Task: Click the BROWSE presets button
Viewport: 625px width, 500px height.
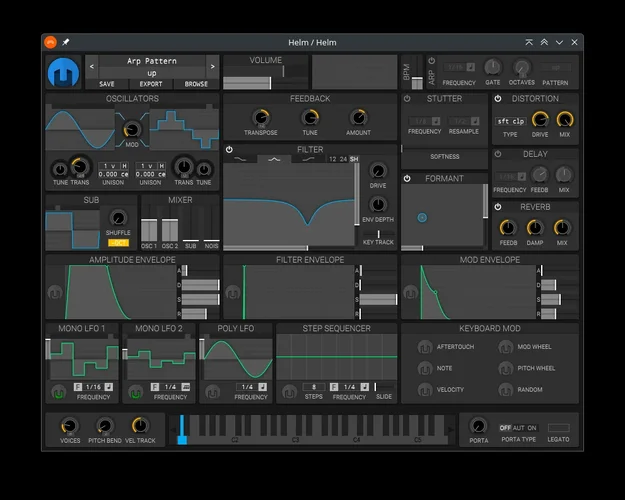Action: (196, 85)
